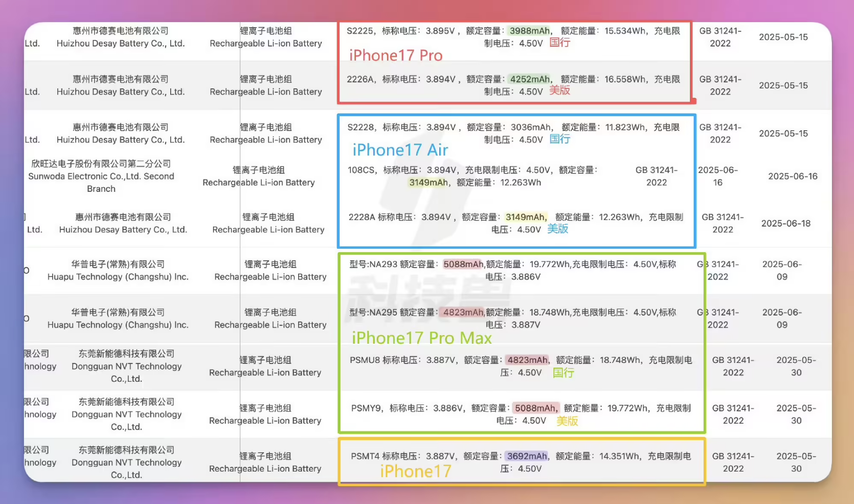Click GB 31241-2022 standard in PSMT4 row
The width and height of the screenshot is (854, 504).
tap(733, 462)
